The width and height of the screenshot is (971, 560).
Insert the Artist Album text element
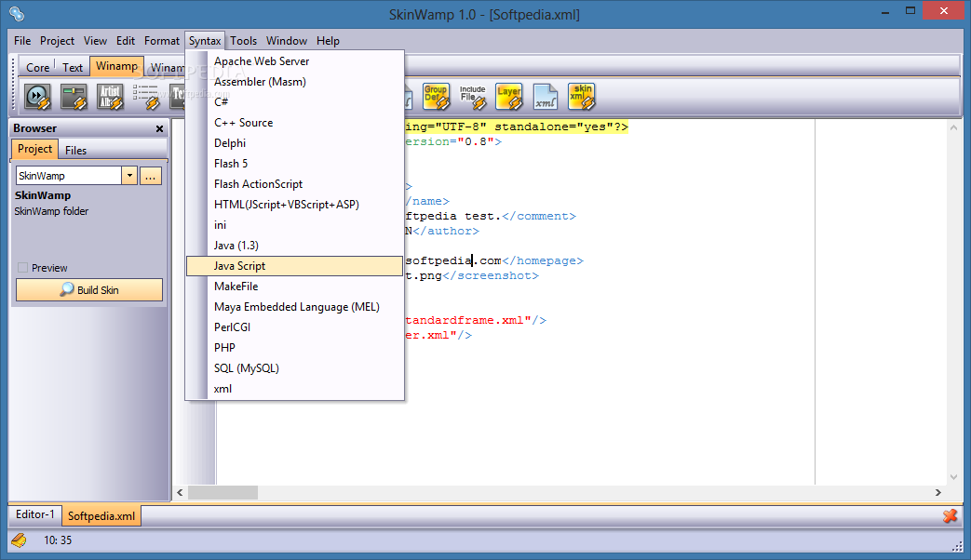point(110,97)
